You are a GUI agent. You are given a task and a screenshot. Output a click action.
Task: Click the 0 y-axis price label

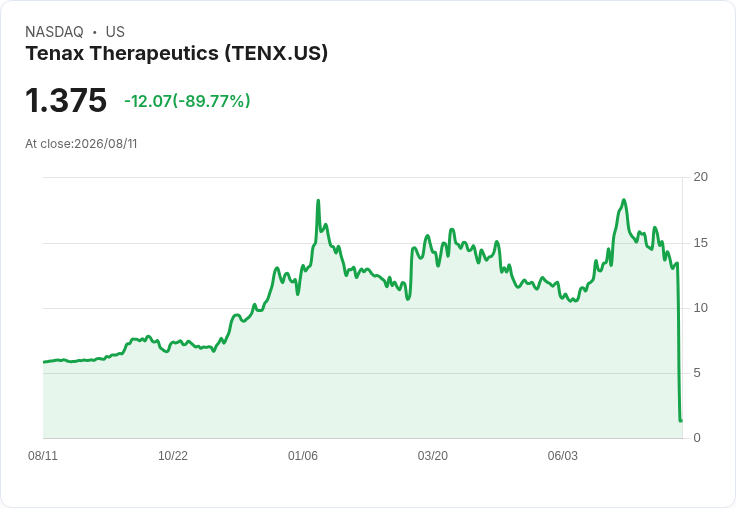(x=697, y=438)
